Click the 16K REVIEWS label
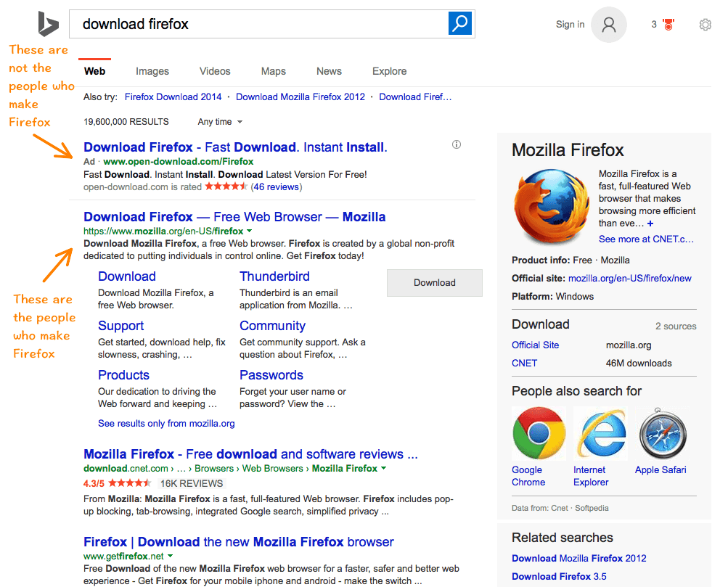Viewport: 728px width, 587px height. pyautogui.click(x=192, y=483)
